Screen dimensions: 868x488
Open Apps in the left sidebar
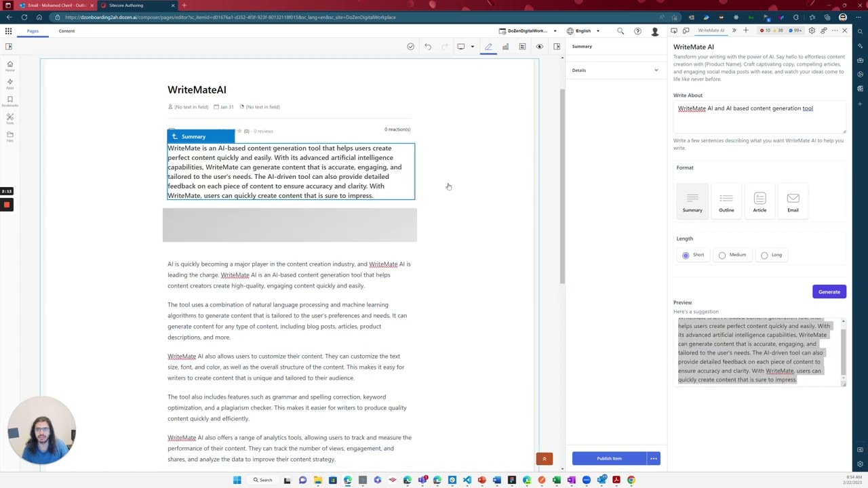(x=9, y=83)
